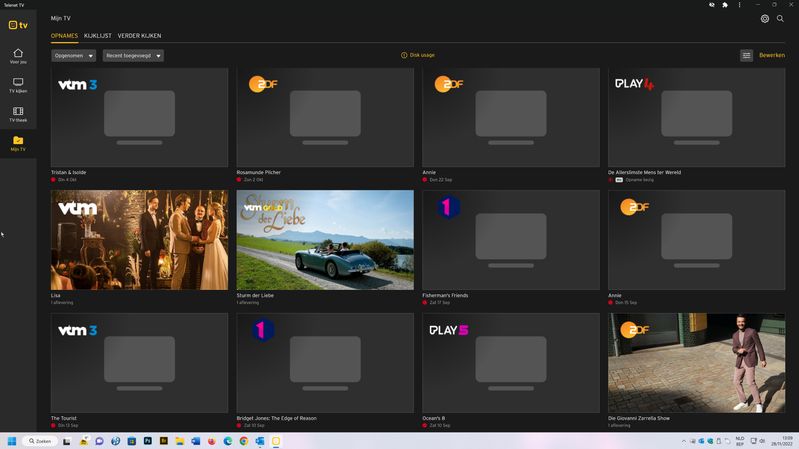Open settings with the gear icon
This screenshot has width=799, height=449.
765,18
